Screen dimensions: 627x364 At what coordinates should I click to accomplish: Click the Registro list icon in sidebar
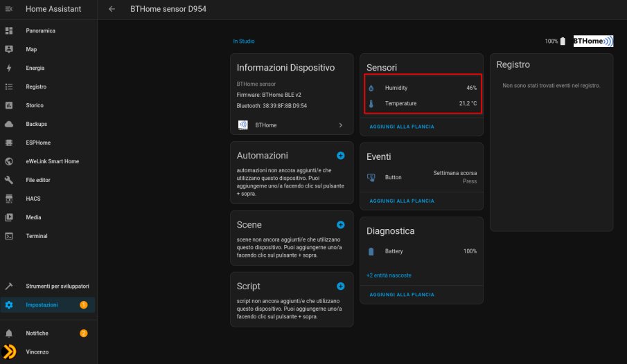(9, 87)
